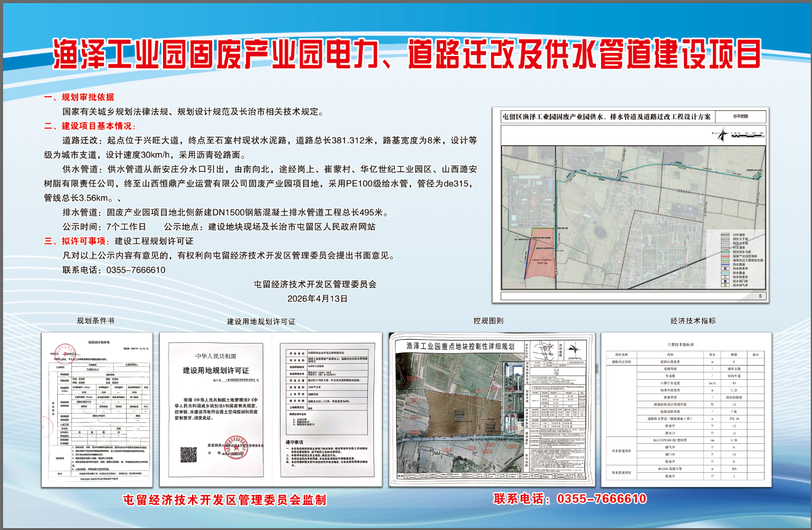Click the 一、规划审批依据 heading
The height and width of the screenshot is (530, 812).
pyautogui.click(x=79, y=97)
